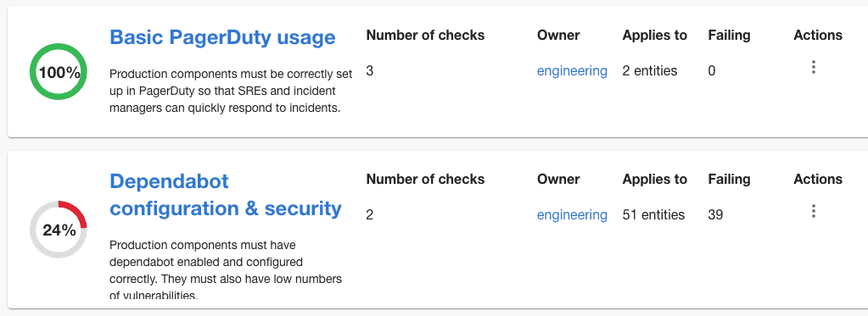
Task: Click the checks count 3 for PagerDuty
Action: coord(370,70)
